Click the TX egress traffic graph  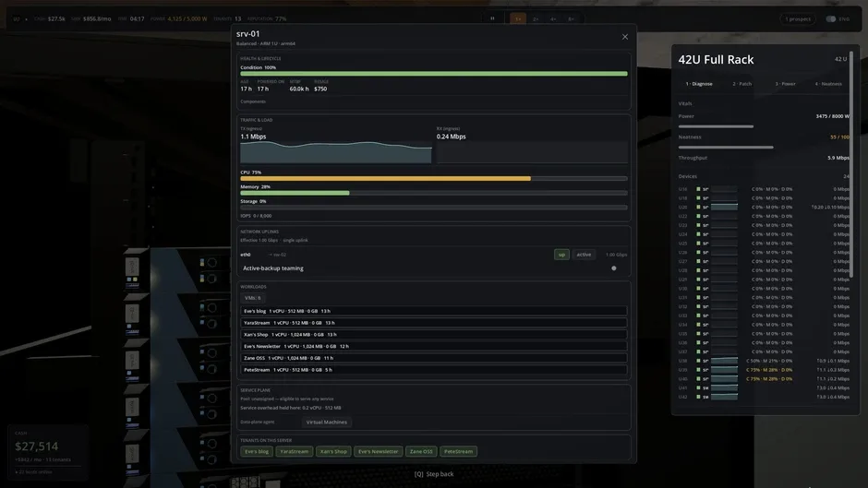tap(336, 152)
